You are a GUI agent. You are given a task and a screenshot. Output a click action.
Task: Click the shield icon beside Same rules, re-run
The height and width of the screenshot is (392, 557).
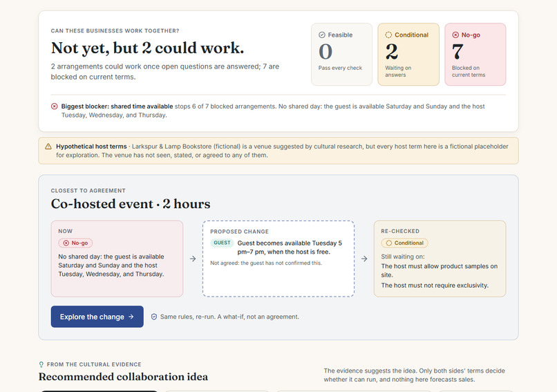coord(154,317)
